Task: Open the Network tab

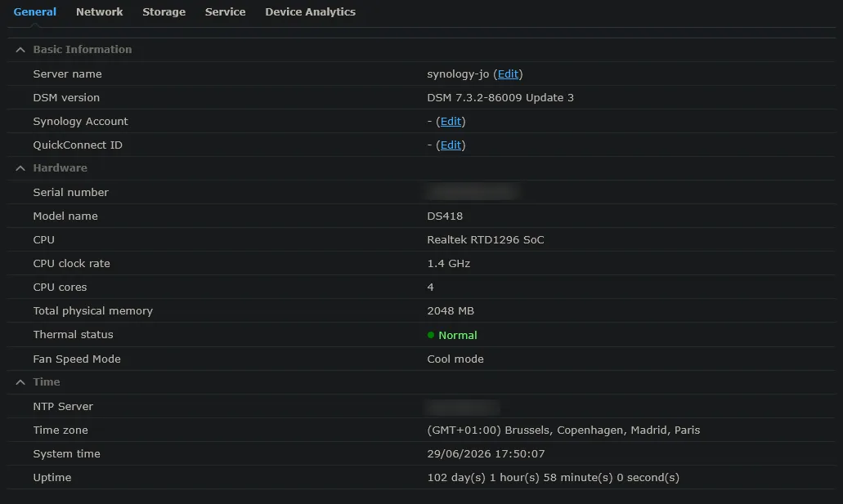Action: point(100,11)
